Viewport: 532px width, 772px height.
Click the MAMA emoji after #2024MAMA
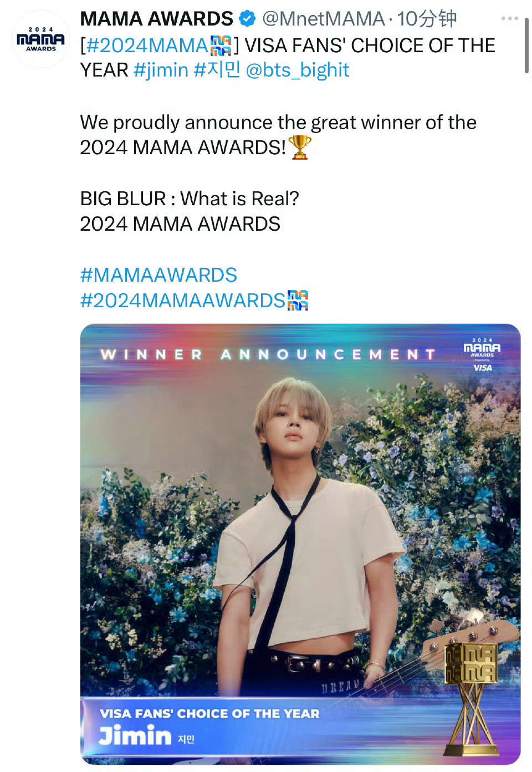221,45
